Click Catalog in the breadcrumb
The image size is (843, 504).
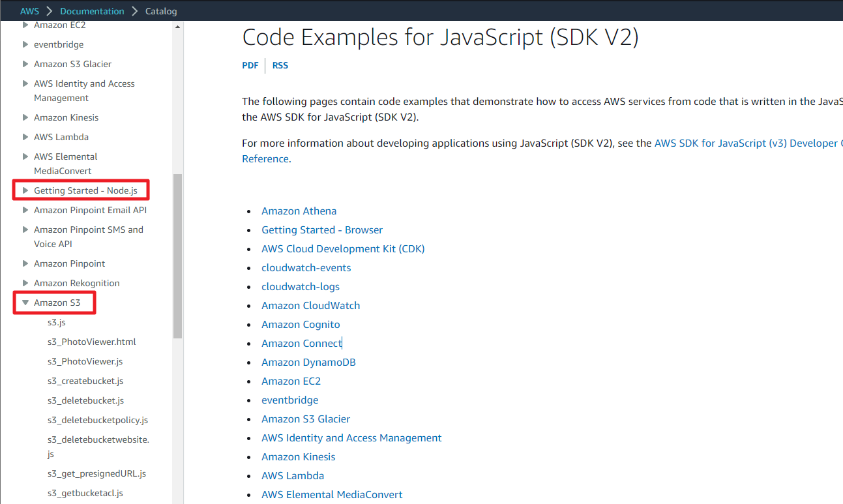161,11
